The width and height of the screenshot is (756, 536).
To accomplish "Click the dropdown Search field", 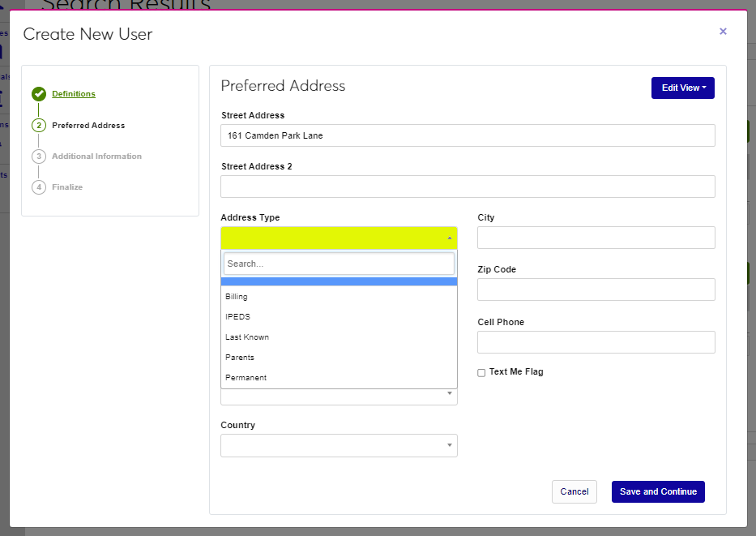I will [339, 264].
